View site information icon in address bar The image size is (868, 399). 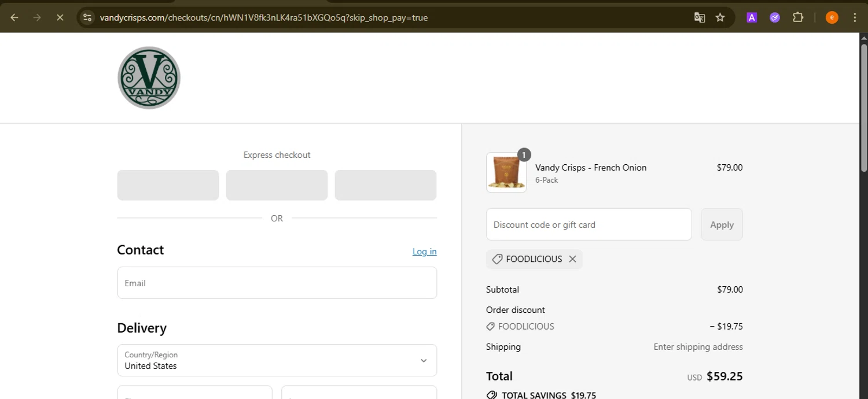click(x=87, y=17)
